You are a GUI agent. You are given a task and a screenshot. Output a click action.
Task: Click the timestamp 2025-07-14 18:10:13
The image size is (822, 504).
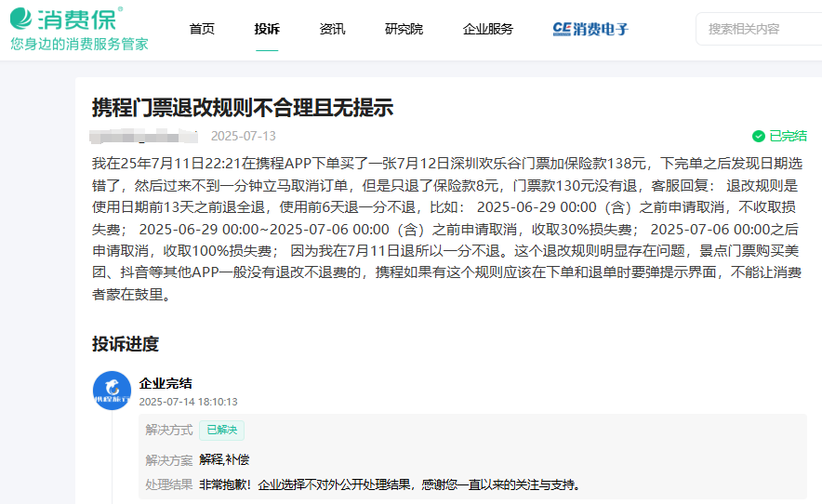click(x=188, y=402)
